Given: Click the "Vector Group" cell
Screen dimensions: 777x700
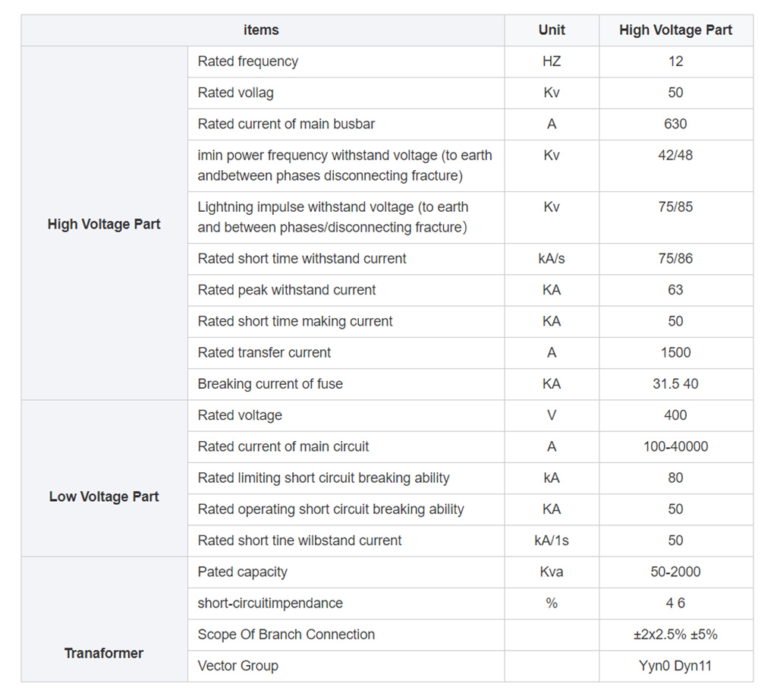Looking at the screenshot, I should coord(238,666).
